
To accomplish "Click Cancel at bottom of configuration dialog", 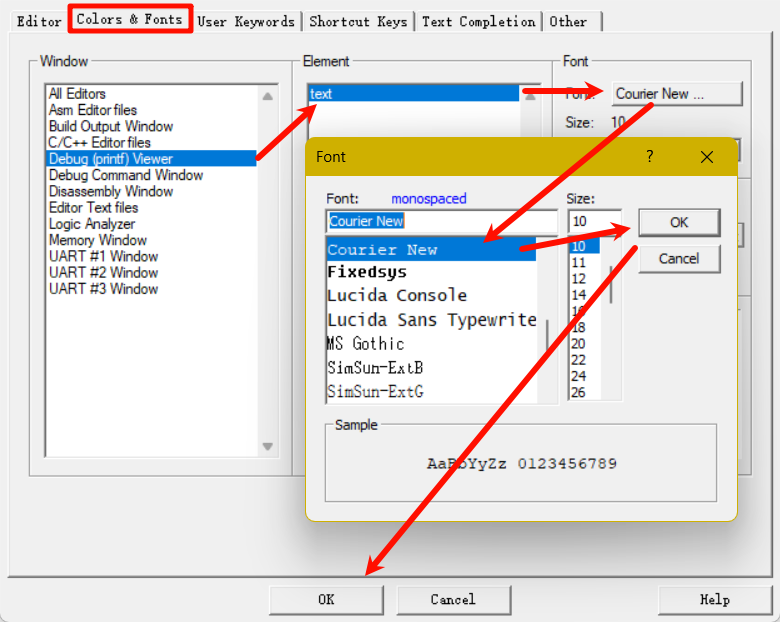I will (454, 600).
